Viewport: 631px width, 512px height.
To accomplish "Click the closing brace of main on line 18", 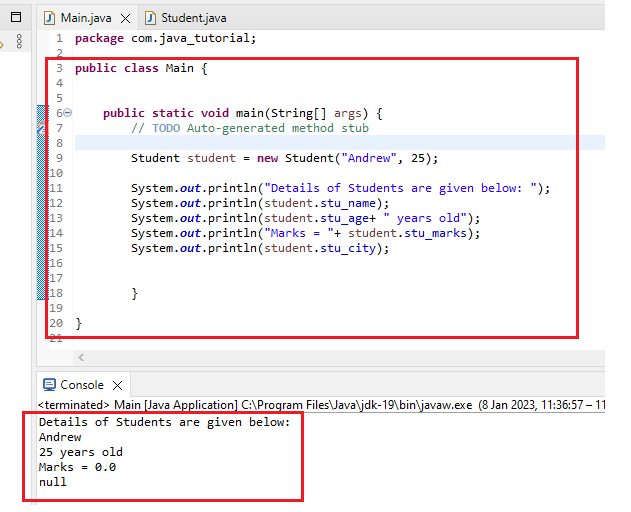I will [x=134, y=293].
